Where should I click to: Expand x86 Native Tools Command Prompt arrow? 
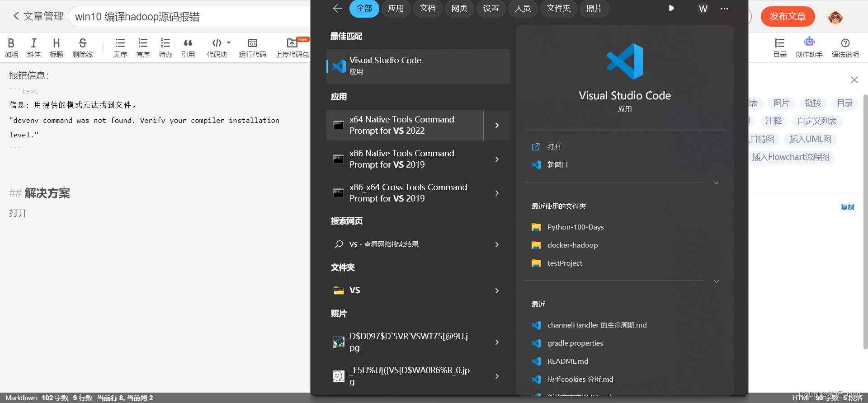[497, 159]
